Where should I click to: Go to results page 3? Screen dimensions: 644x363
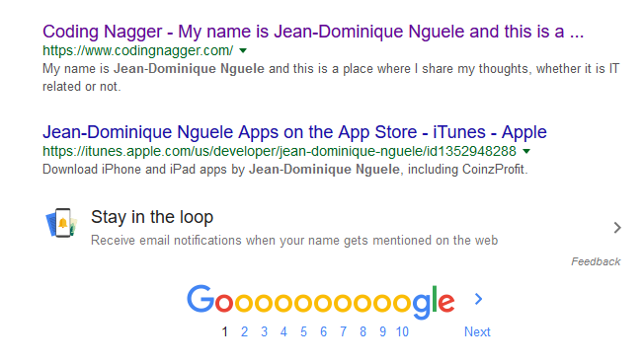(x=264, y=331)
